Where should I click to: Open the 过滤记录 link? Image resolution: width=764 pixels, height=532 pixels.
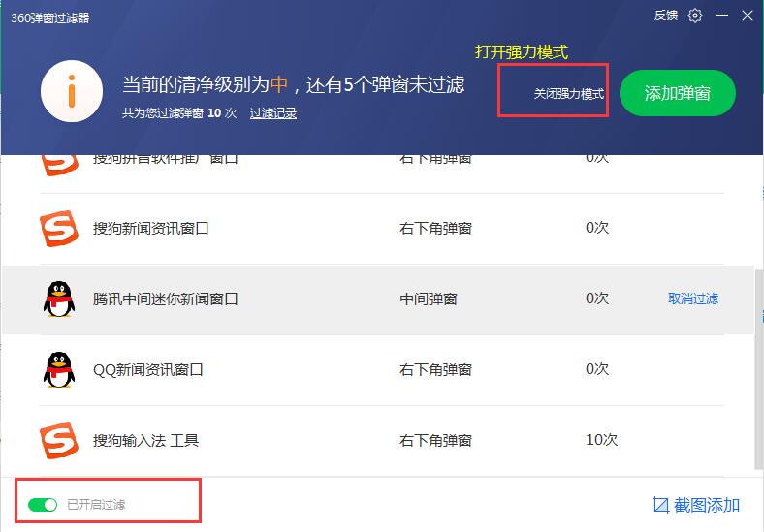(272, 113)
